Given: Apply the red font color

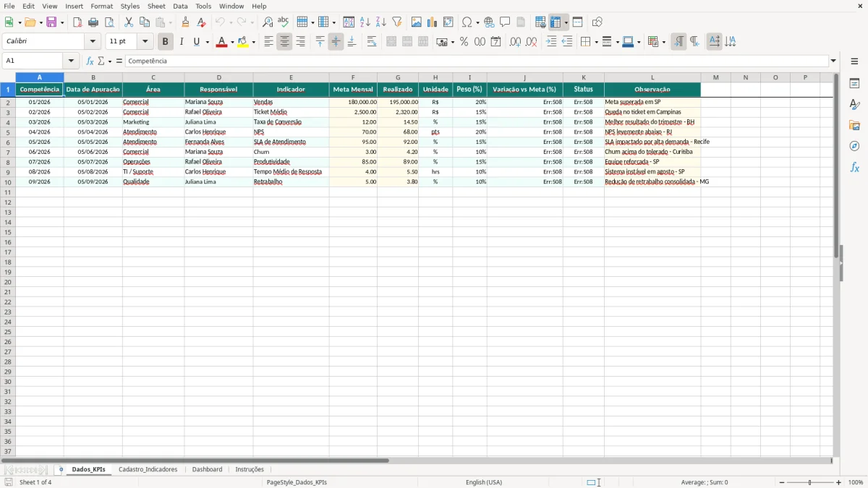Looking at the screenshot, I should pos(221,42).
